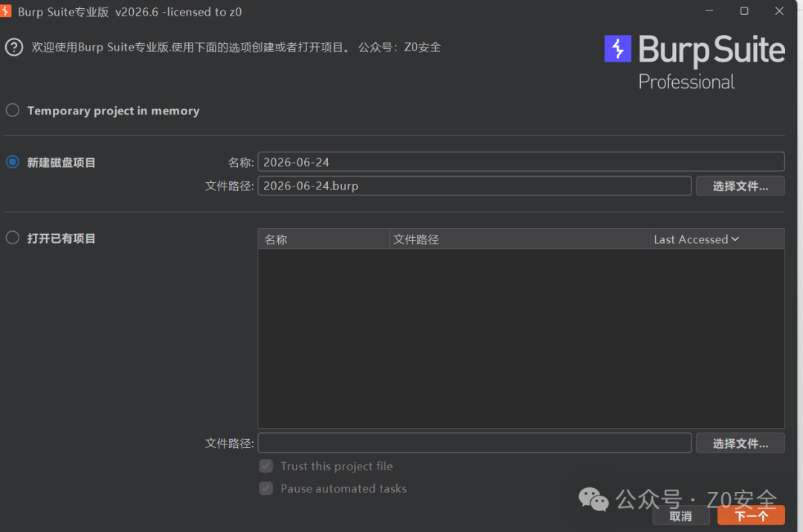The height and width of the screenshot is (532, 803).
Task: Select Temporary project in memory
Action: coord(13,111)
